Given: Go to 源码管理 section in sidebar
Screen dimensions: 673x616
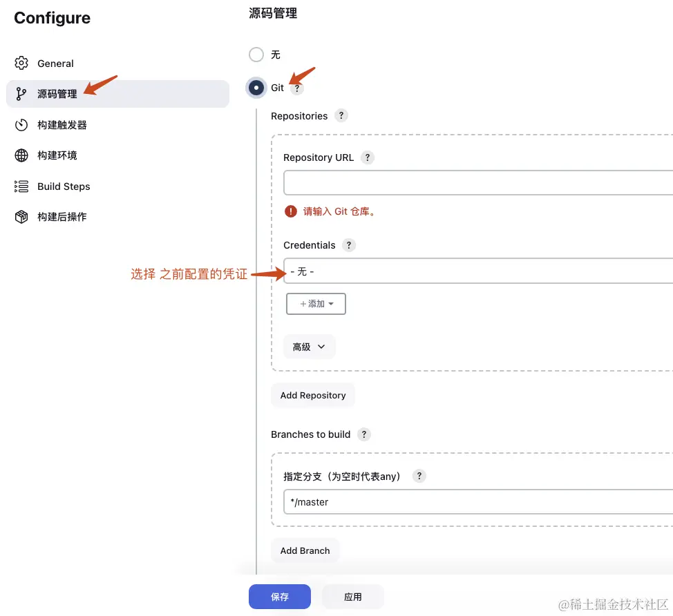Looking at the screenshot, I should (x=117, y=93).
